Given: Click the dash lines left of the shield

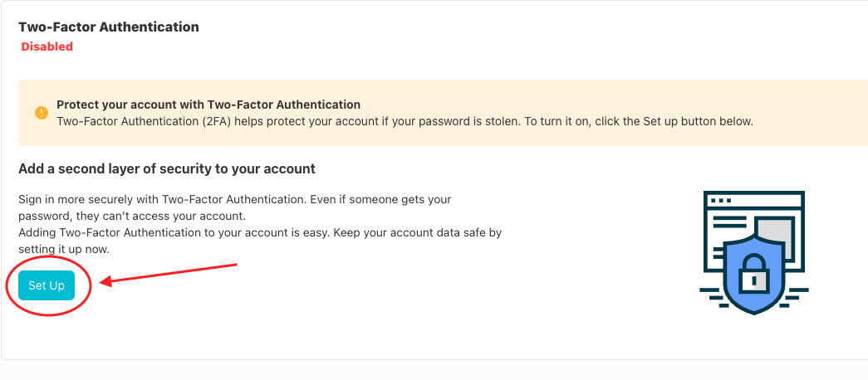Looking at the screenshot, I should pyautogui.click(x=712, y=291).
